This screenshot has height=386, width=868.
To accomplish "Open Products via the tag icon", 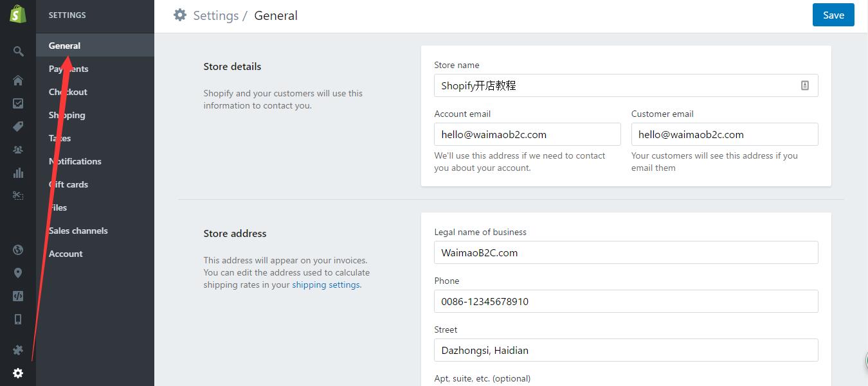I will point(18,127).
